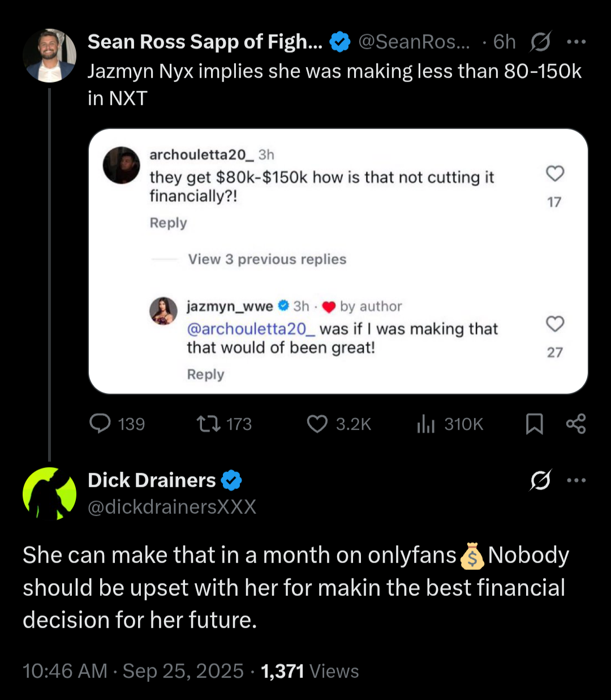Click the 1,371 Views count
The width and height of the screenshot is (611, 700).
(x=309, y=671)
